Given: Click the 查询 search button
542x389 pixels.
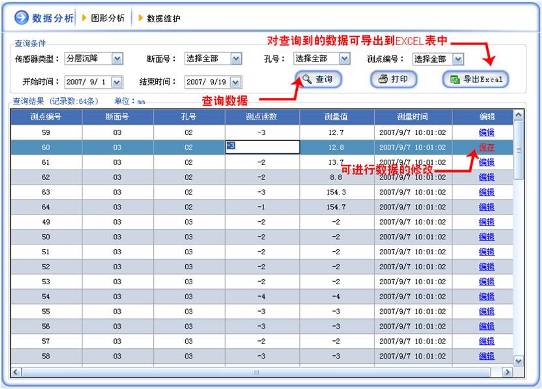Looking at the screenshot, I should pyautogui.click(x=318, y=79).
